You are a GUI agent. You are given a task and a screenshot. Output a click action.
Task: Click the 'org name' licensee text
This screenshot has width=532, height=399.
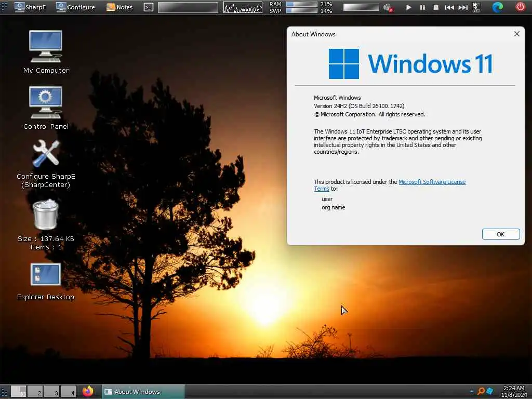pyautogui.click(x=333, y=207)
